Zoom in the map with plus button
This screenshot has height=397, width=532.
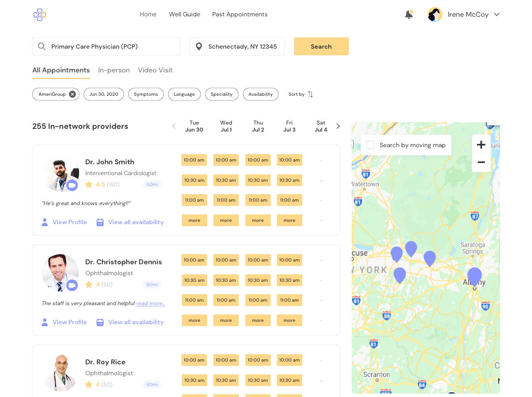click(x=481, y=144)
